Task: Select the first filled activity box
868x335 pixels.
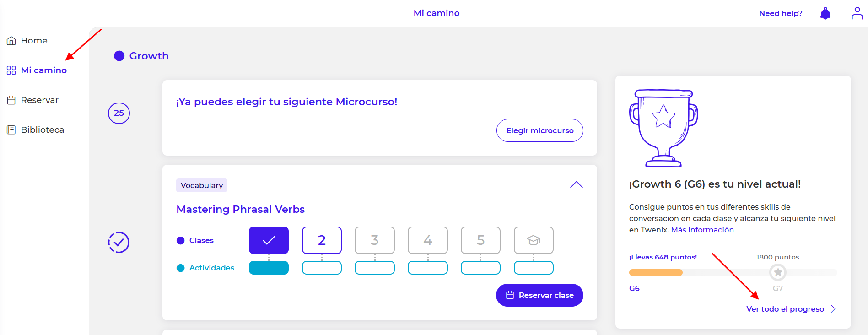Action: click(x=269, y=268)
